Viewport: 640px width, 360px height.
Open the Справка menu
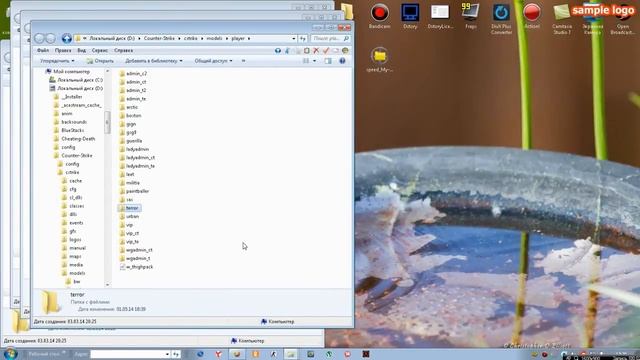click(x=124, y=51)
